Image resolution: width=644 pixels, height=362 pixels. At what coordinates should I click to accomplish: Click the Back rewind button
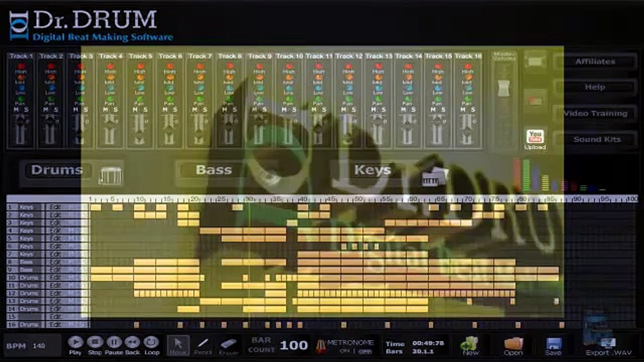(132, 342)
